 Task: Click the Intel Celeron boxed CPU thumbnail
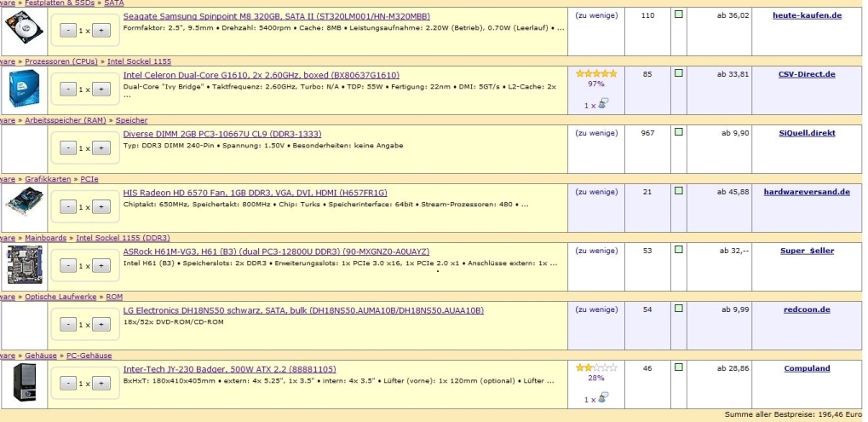pyautogui.click(x=24, y=89)
